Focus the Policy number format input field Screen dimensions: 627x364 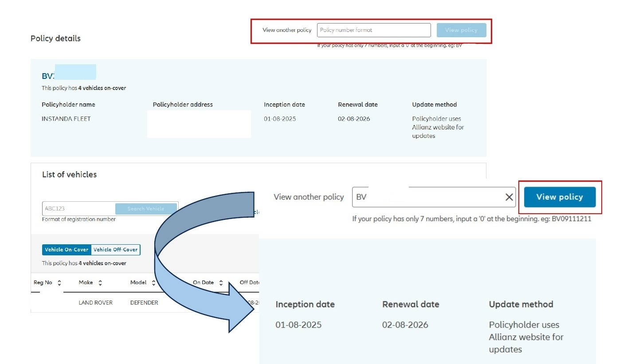tap(374, 30)
